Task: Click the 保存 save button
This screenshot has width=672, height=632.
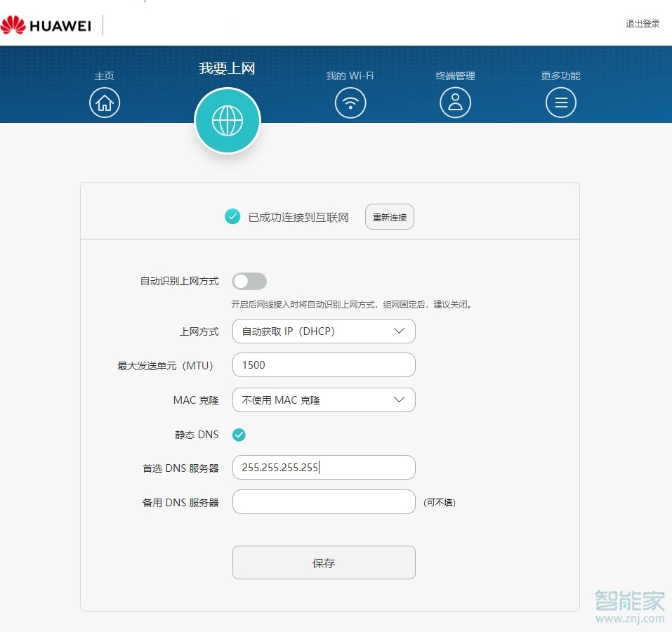Action: point(323,562)
